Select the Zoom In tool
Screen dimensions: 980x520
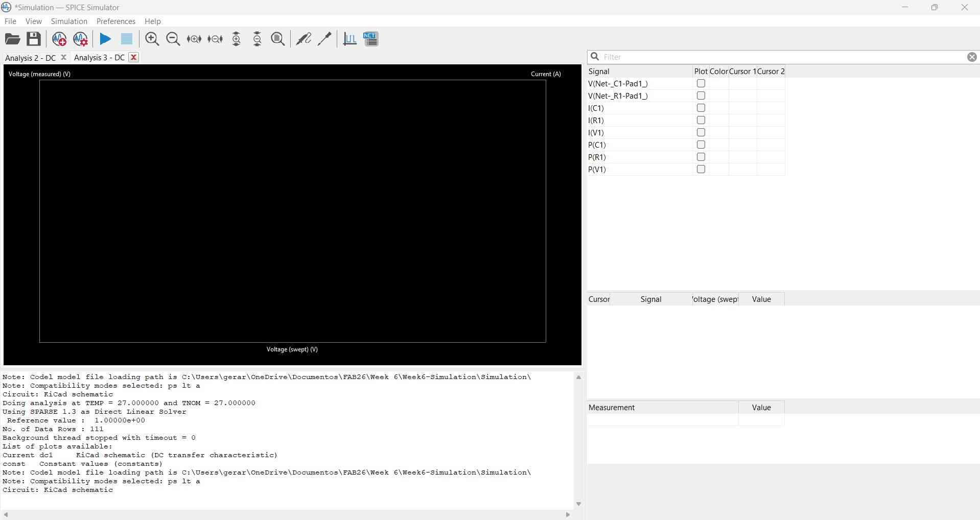152,39
